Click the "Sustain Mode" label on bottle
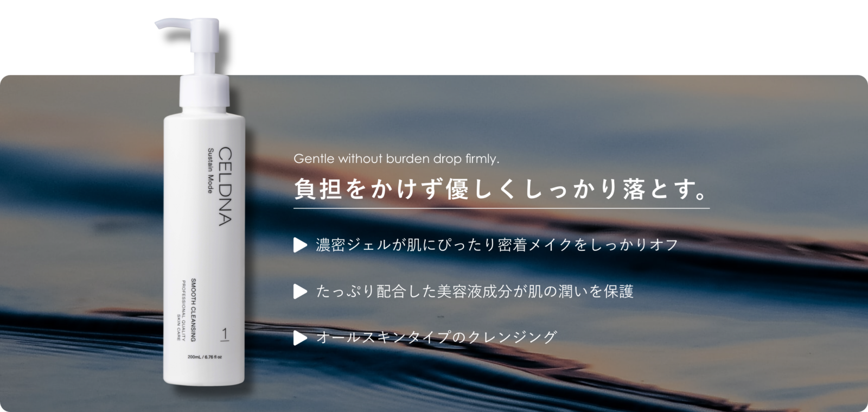The width and height of the screenshot is (868, 412). coord(209,170)
